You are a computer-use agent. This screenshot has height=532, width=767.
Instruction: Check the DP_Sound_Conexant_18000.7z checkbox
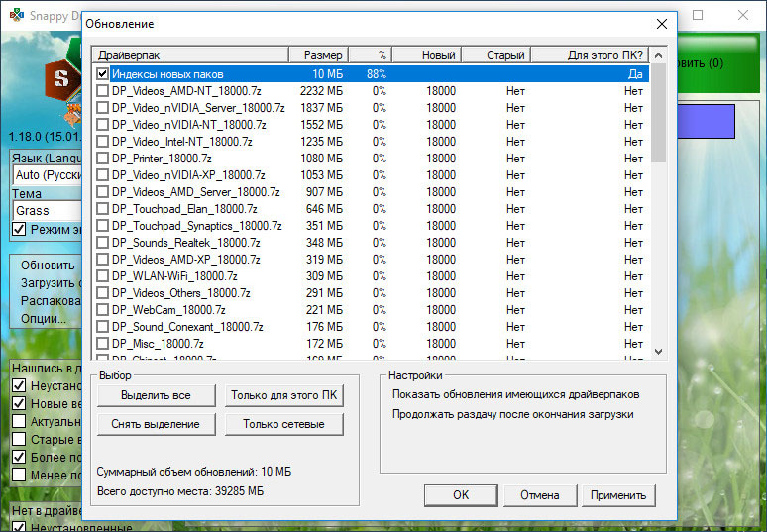pyautogui.click(x=102, y=327)
